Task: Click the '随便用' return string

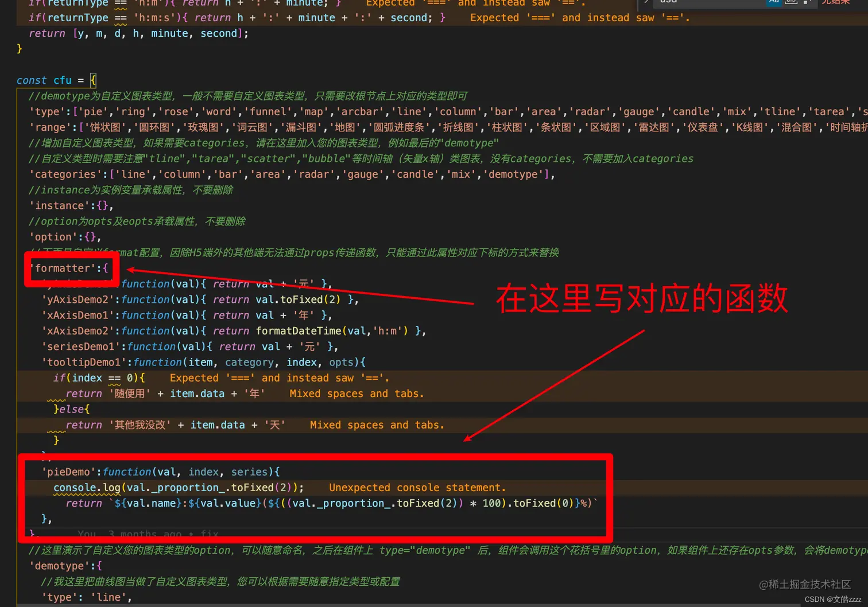Action: coord(130,394)
